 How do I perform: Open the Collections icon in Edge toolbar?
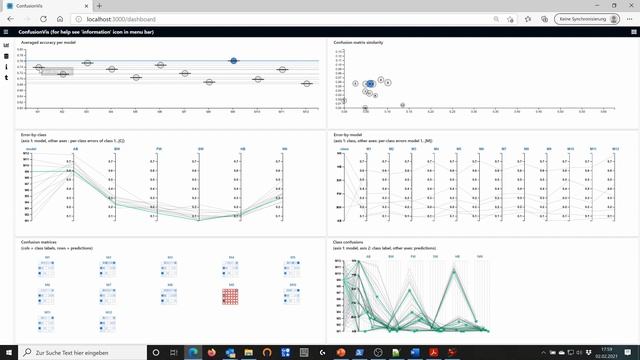pos(544,19)
